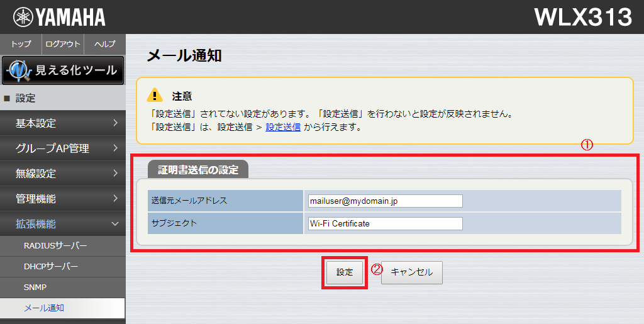
Task: Click the サブジェクト label cell
Action: tap(226, 223)
